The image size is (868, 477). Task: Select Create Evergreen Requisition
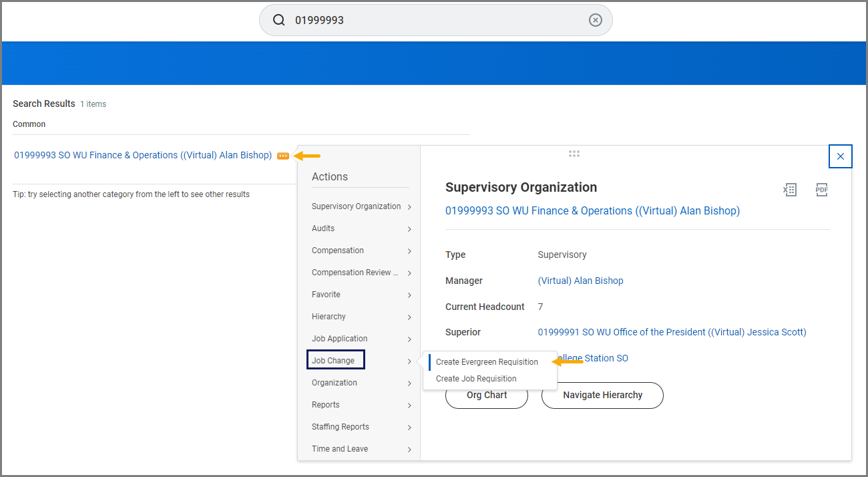[x=487, y=362]
